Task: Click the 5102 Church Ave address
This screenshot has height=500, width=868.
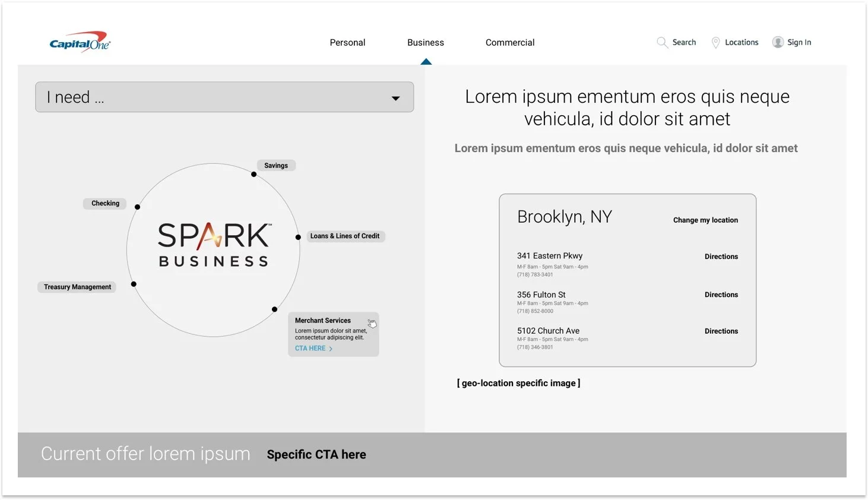Action: point(548,331)
